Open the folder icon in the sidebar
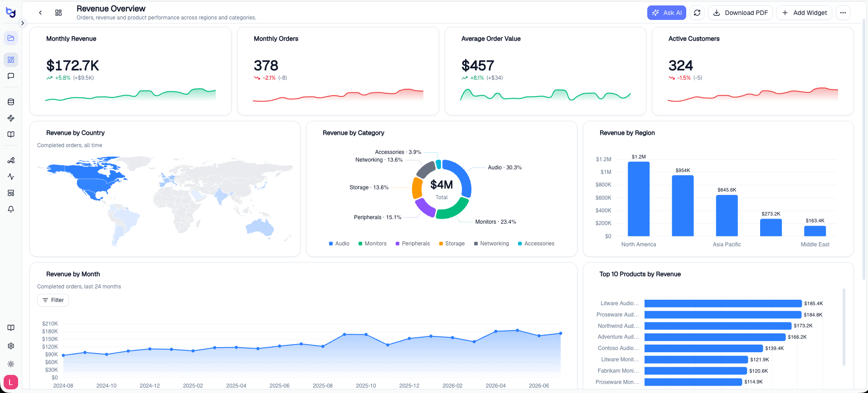868x393 pixels. tap(11, 38)
